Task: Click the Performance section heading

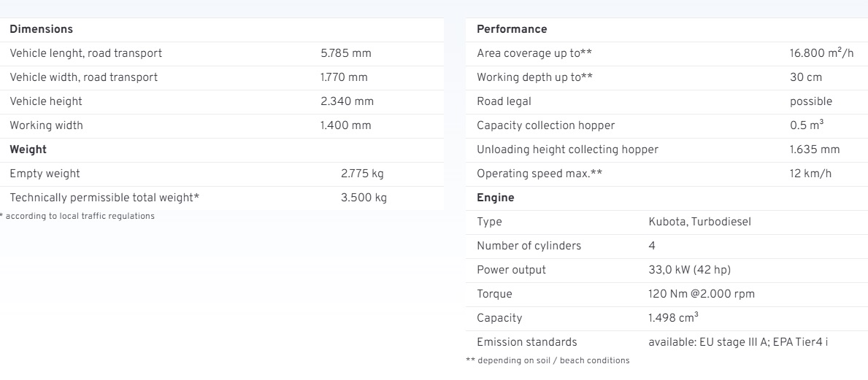Action: tap(512, 29)
